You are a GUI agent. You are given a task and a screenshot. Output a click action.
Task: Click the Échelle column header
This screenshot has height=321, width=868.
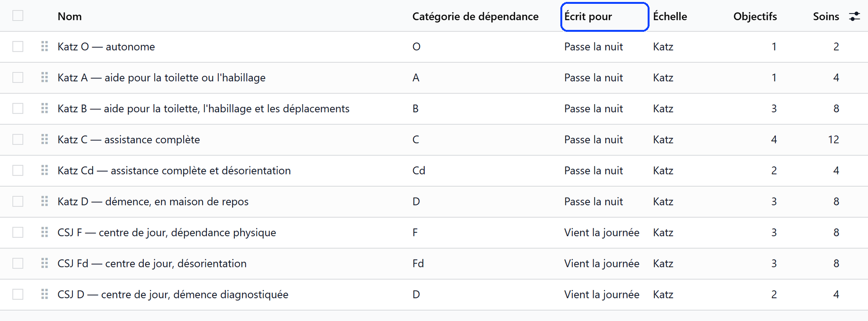point(670,16)
